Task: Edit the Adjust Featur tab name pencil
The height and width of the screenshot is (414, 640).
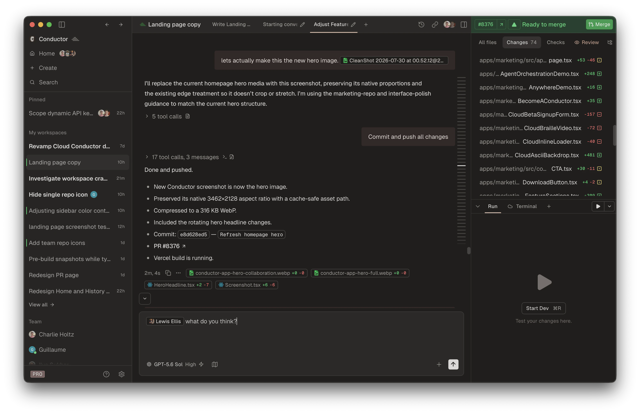Action: click(353, 24)
